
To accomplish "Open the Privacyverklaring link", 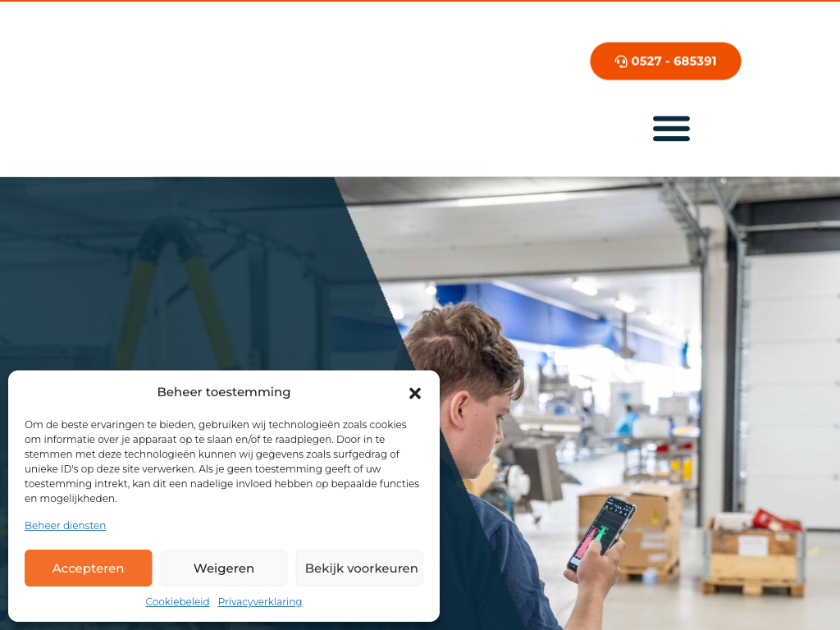I will click(x=260, y=601).
